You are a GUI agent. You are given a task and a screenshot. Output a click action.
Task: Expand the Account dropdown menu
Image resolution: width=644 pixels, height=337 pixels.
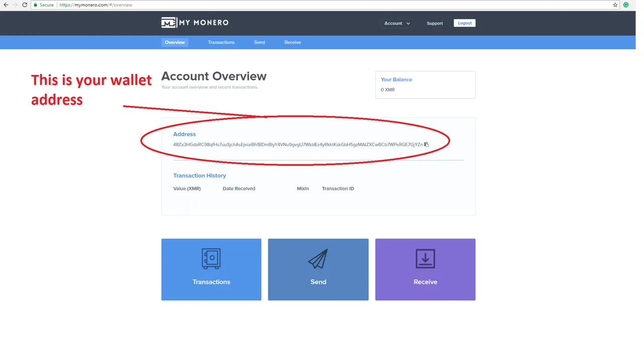pyautogui.click(x=397, y=23)
